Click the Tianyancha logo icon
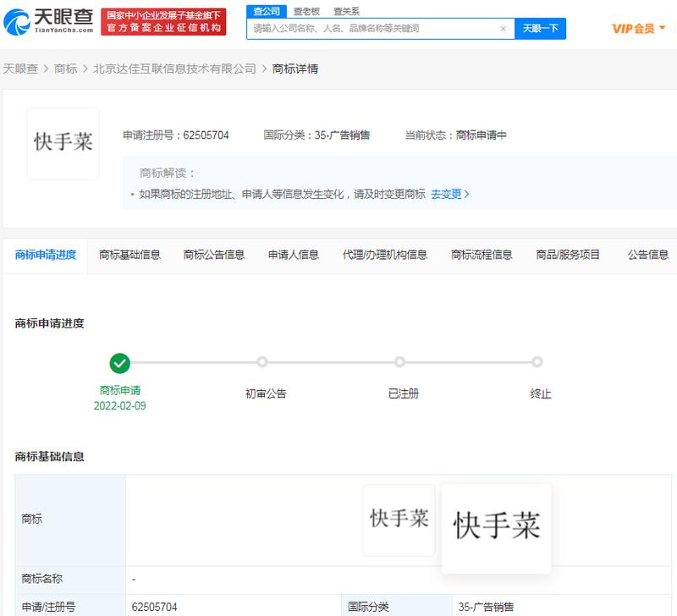The image size is (677, 616). [x=16, y=23]
